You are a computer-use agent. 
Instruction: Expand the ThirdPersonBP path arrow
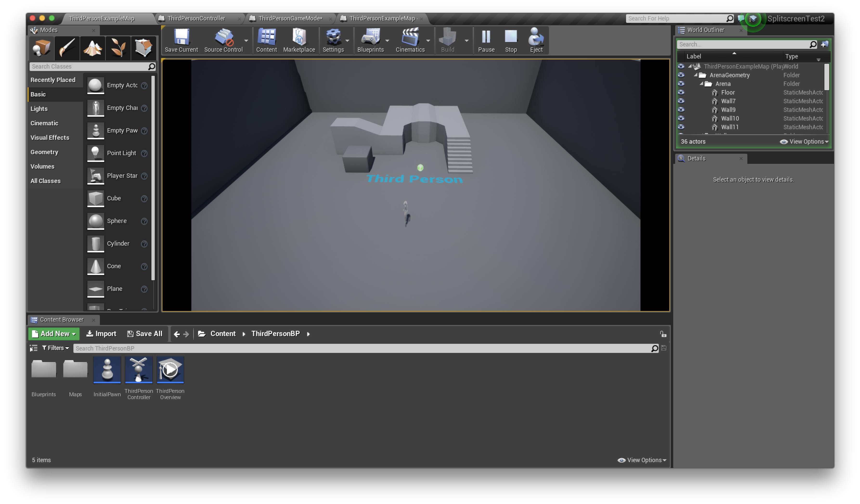[309, 334]
